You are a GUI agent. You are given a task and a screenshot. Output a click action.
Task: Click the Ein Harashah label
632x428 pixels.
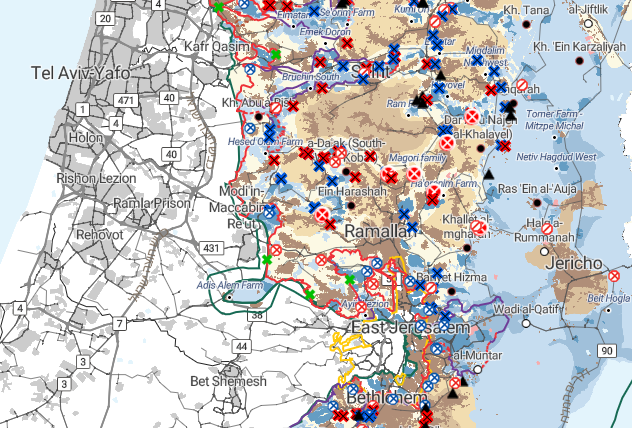click(353, 191)
